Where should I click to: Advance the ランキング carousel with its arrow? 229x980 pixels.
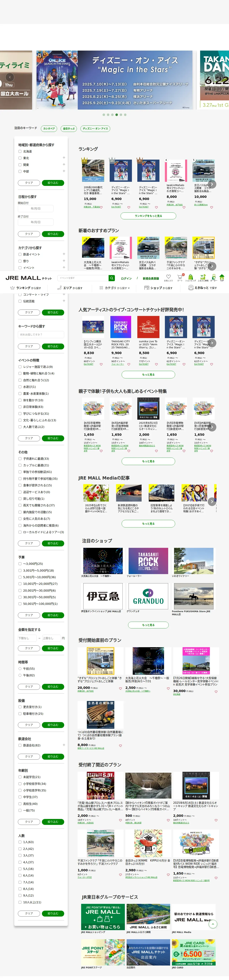tap(212, 184)
